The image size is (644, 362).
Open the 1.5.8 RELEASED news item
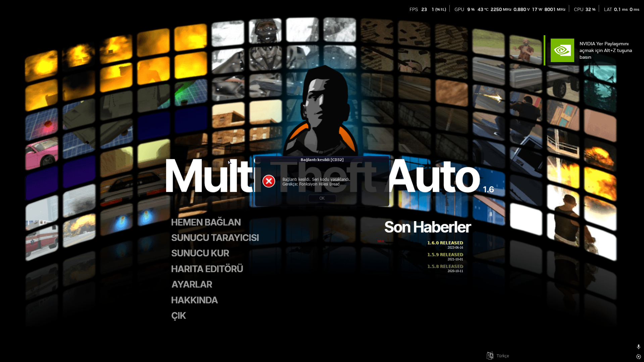coord(445,266)
